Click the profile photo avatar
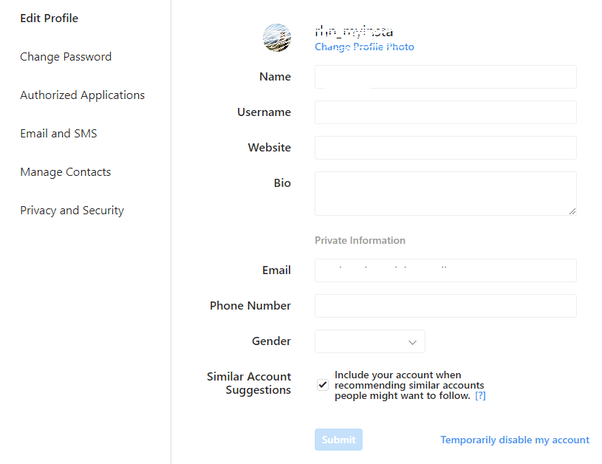 (x=277, y=38)
